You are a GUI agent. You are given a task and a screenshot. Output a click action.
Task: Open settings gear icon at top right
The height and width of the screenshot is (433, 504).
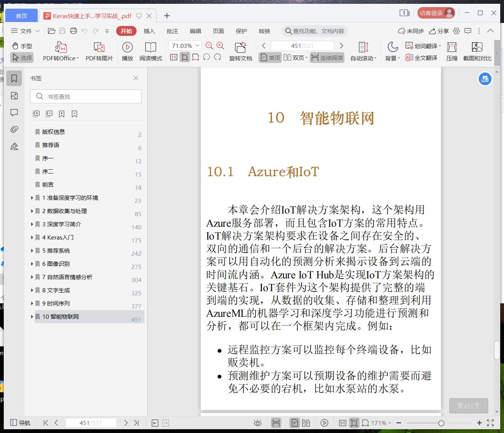coord(456,31)
